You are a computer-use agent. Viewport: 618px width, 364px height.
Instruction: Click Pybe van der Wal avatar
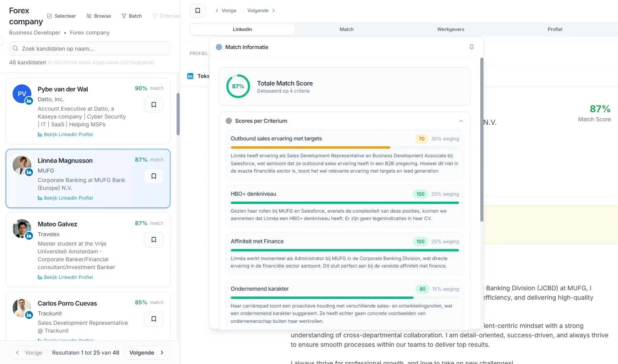point(22,94)
